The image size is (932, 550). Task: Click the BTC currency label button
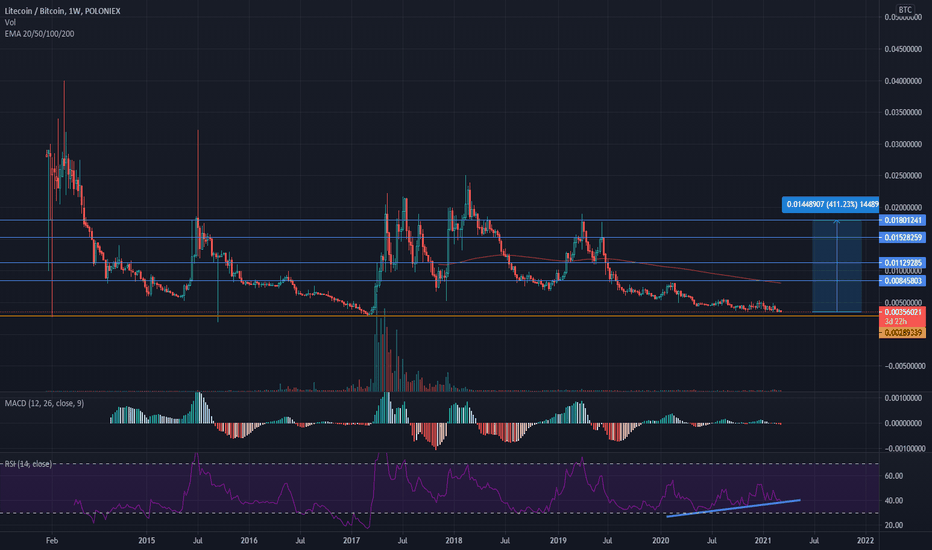905,10
